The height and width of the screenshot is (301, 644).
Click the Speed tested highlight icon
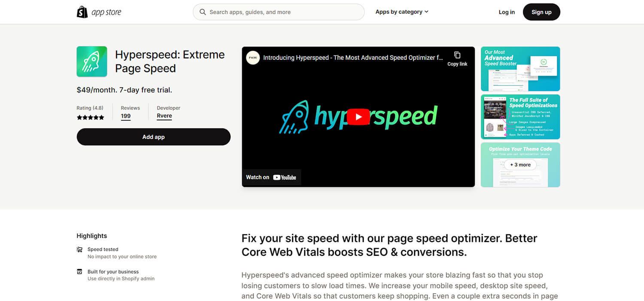click(79, 249)
